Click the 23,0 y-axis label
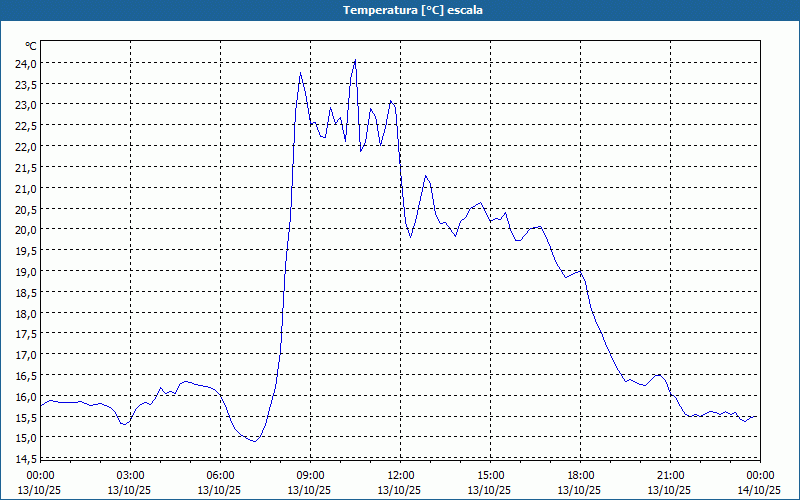The image size is (800, 500). coord(26,105)
